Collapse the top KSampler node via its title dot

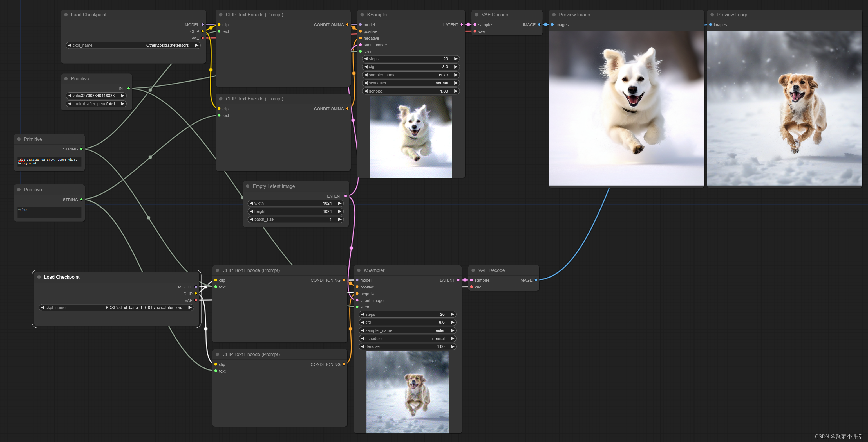pos(362,15)
